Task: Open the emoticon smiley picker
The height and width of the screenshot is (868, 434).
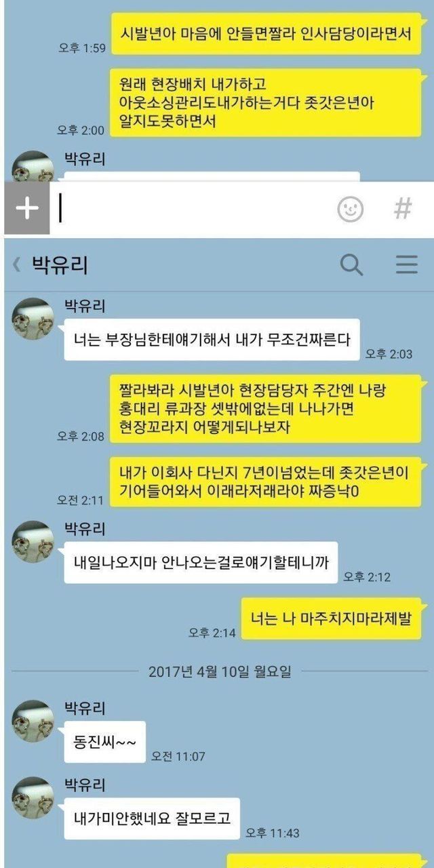Action: pos(351,209)
